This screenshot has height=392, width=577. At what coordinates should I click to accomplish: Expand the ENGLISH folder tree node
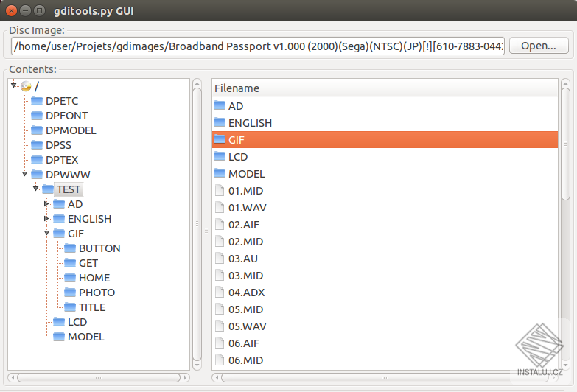pos(46,218)
